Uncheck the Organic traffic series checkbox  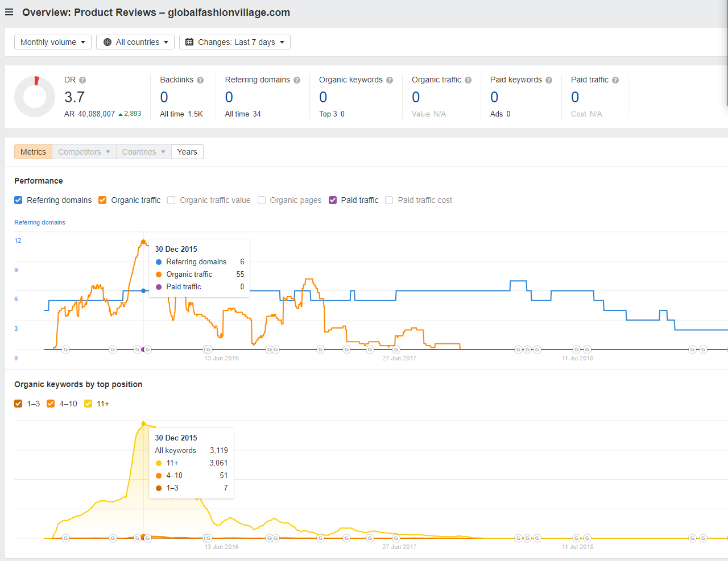tap(102, 200)
